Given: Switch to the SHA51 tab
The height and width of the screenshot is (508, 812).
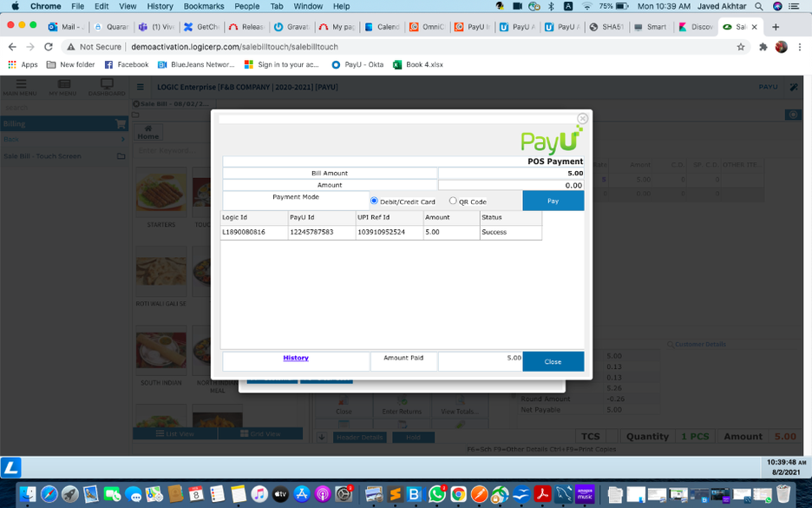Looking at the screenshot, I should tap(607, 27).
